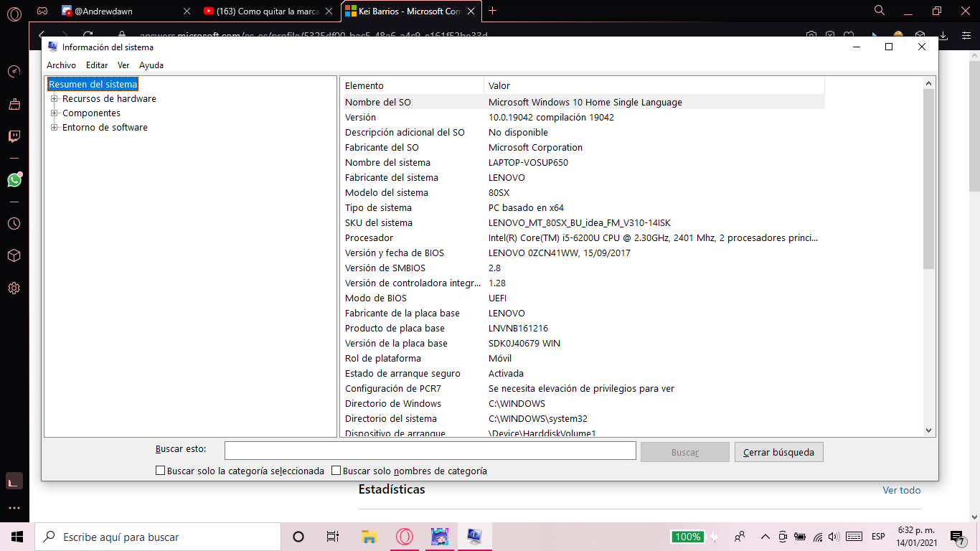Viewport: 980px width, 551px height.
Task: Open Ver todo link in browser page
Action: pos(901,490)
